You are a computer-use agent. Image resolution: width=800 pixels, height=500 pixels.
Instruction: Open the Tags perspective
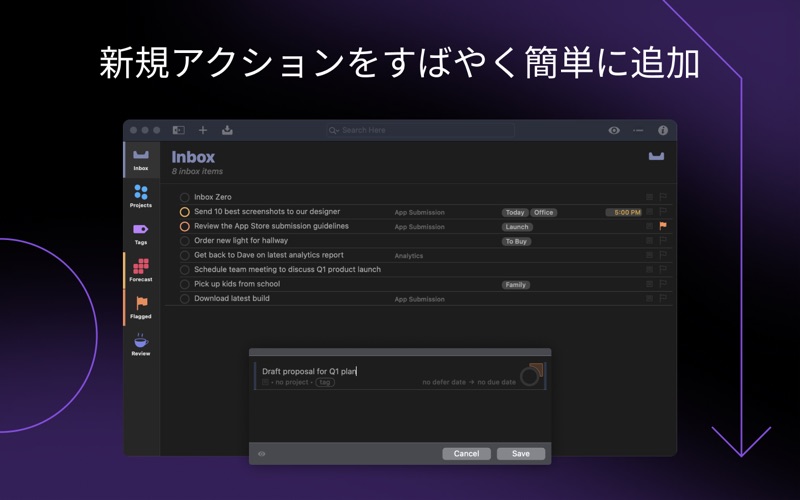point(141,234)
